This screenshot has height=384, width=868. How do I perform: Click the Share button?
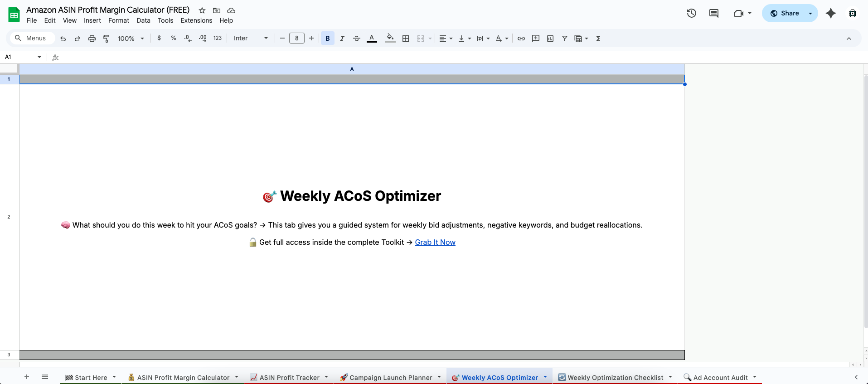[x=785, y=13]
